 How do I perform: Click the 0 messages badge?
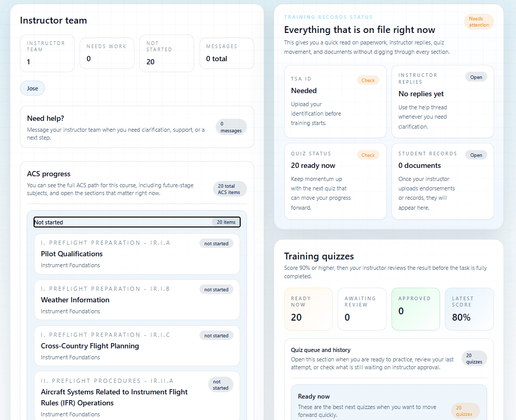[x=231, y=127]
